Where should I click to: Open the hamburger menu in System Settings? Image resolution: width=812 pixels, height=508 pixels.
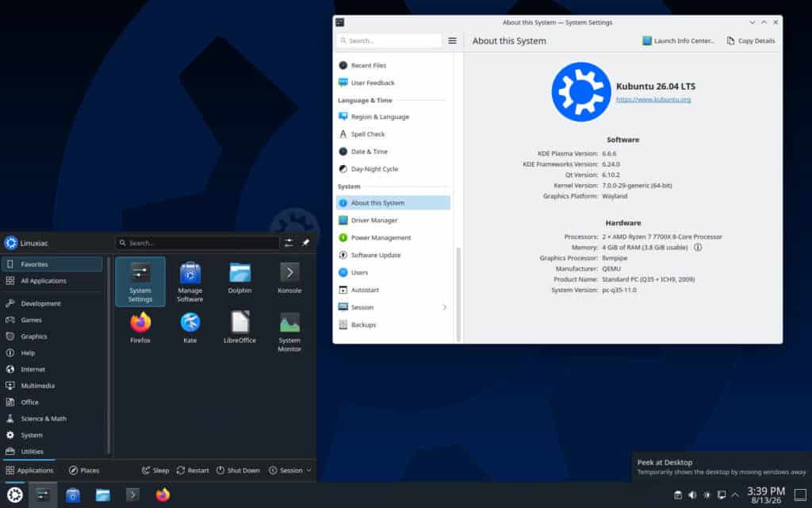click(x=452, y=40)
